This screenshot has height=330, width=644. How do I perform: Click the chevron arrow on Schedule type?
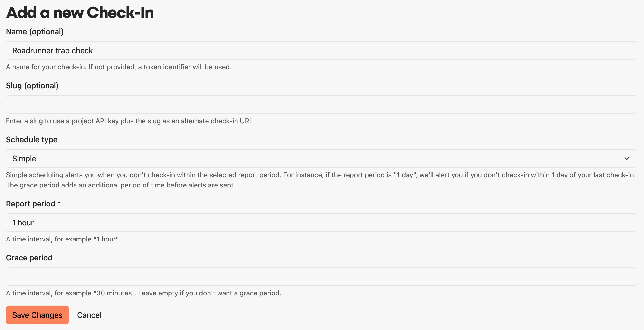click(x=626, y=158)
